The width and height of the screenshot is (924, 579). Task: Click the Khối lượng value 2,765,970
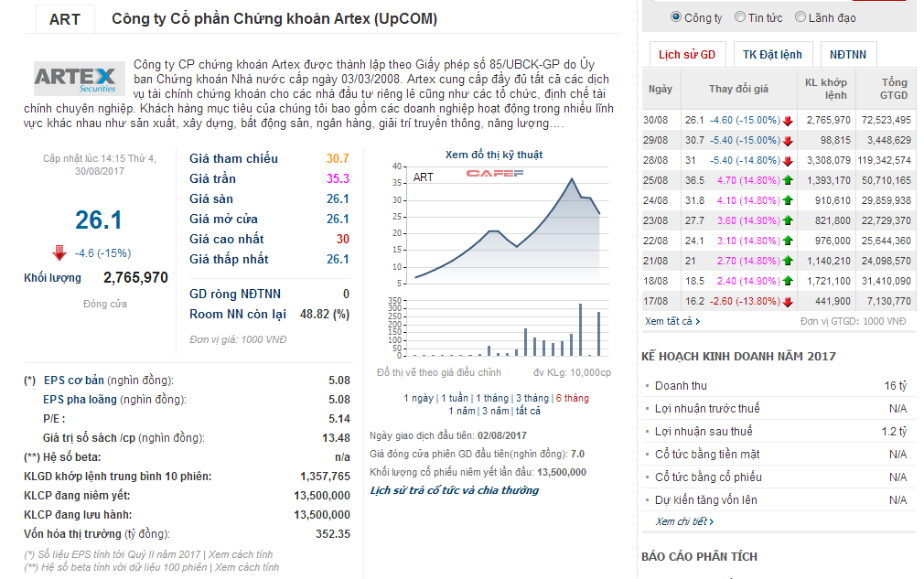click(x=135, y=278)
